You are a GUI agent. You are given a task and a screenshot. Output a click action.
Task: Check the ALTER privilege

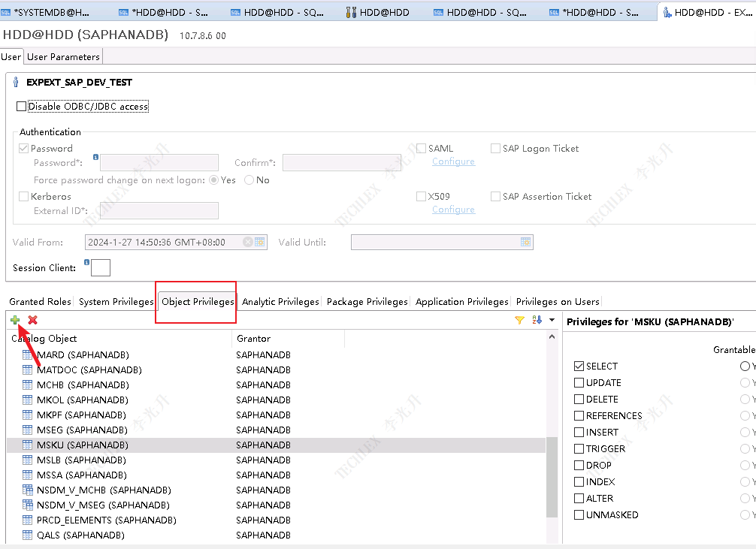pos(579,499)
